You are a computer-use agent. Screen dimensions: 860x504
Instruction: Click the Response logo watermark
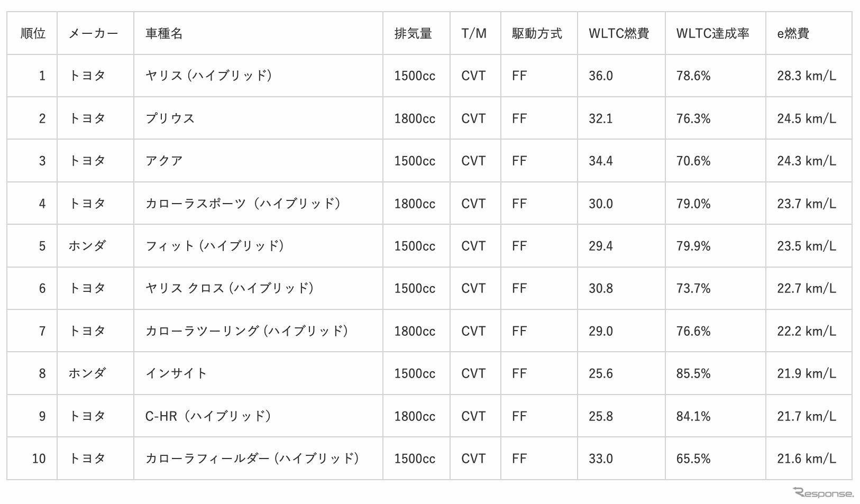823,493
